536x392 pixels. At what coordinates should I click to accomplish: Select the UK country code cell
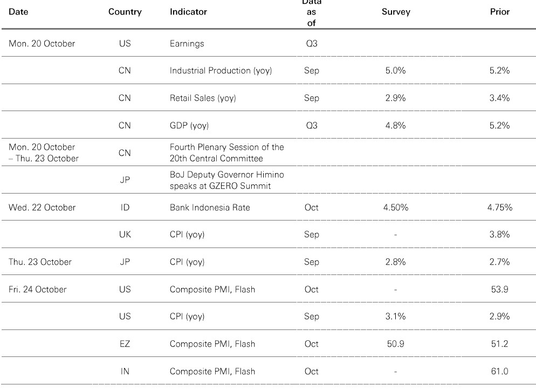(125, 235)
